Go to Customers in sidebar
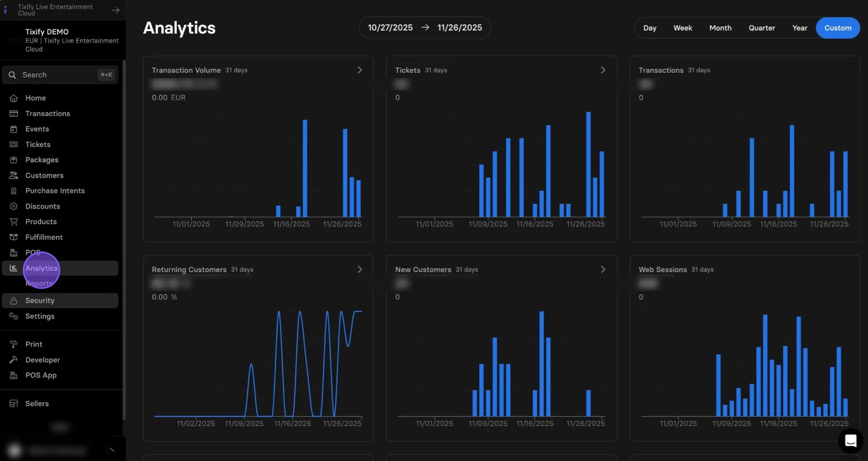Screen dimensions: 868x461 pos(44,175)
